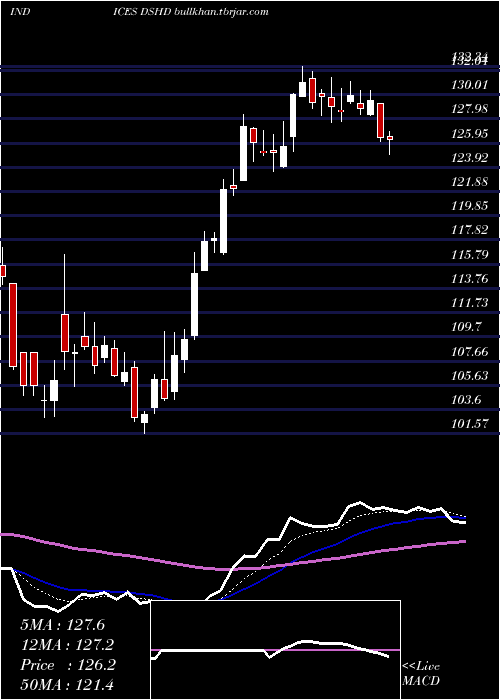The width and height of the screenshot is (500, 700).
Task: Click the 121.88 price axis label
Action: 469,181
